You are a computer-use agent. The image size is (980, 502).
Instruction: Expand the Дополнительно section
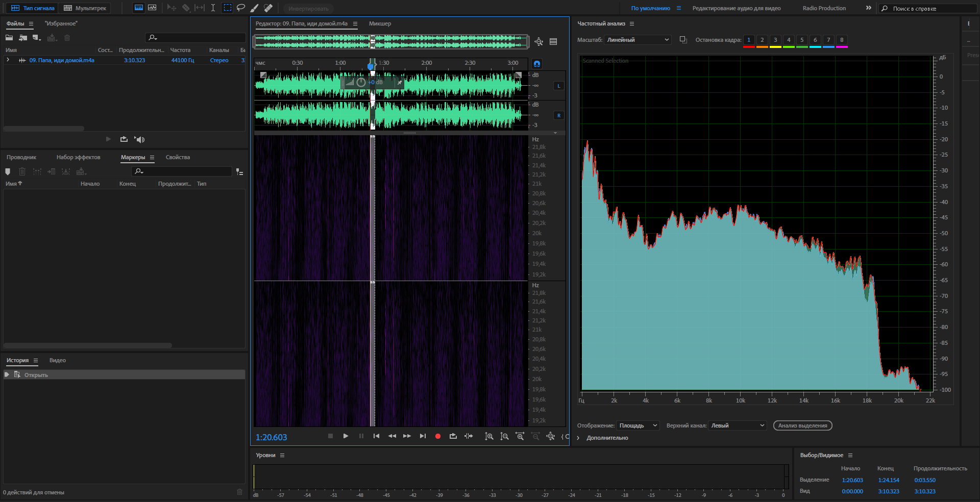point(578,438)
